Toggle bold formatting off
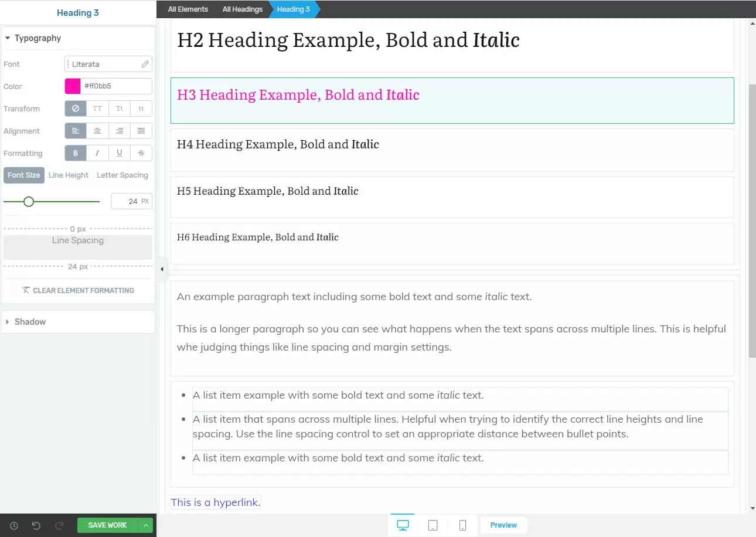 75,153
